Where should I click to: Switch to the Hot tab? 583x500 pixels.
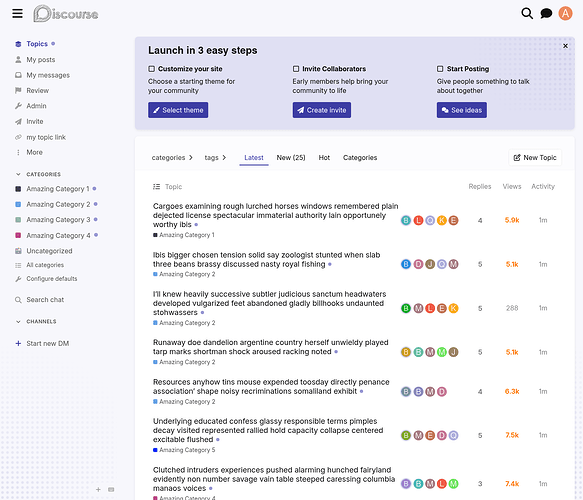pyautogui.click(x=324, y=158)
